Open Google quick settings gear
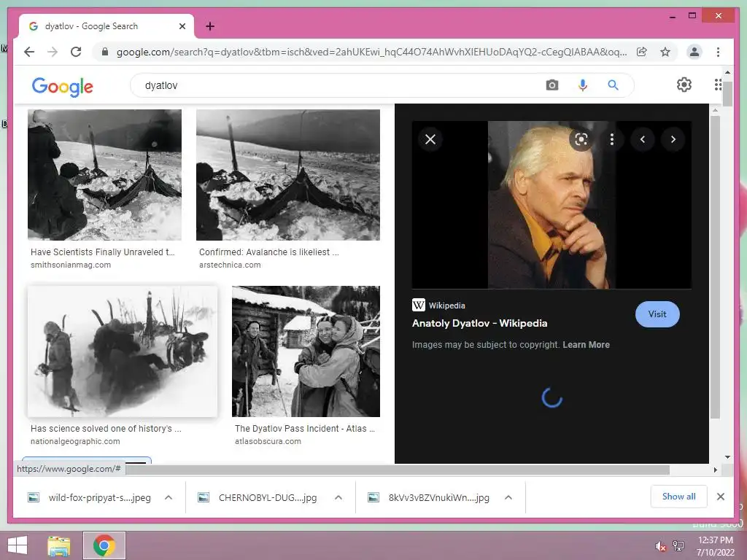 (x=684, y=85)
